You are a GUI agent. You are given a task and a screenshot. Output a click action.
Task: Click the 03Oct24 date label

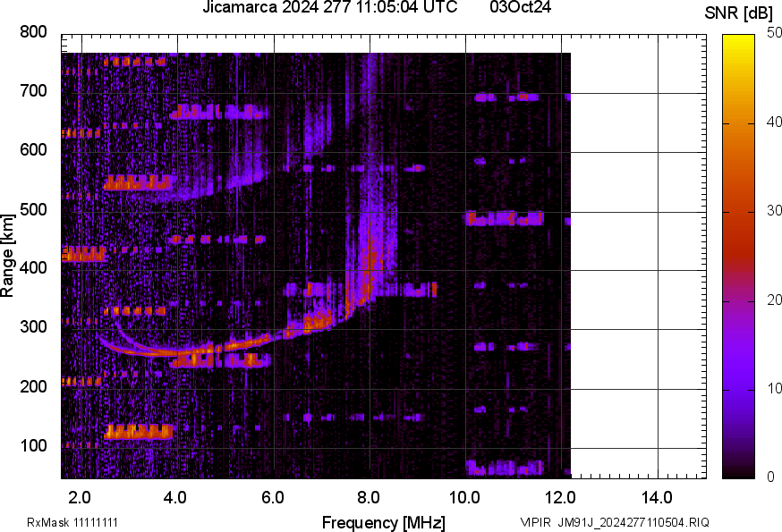coord(520,8)
